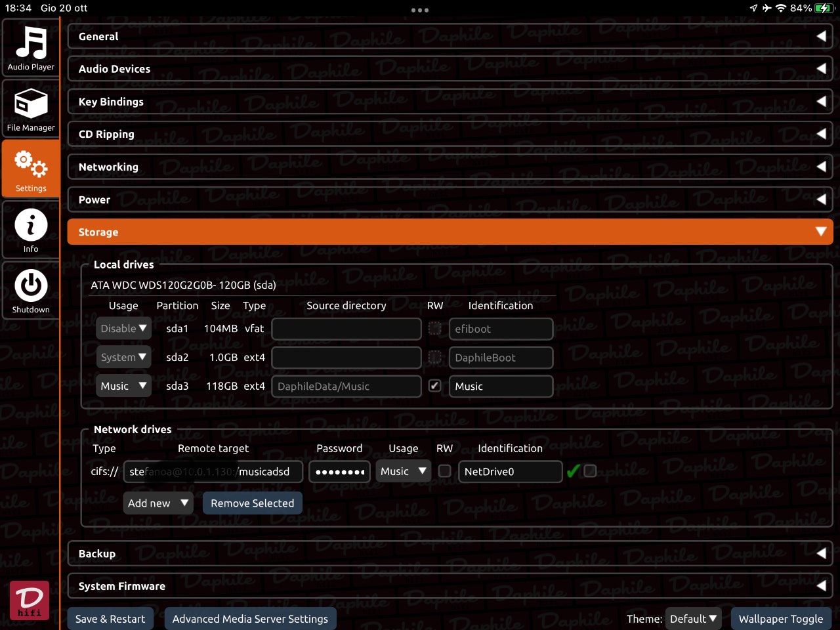
Task: Edit the sda3 Music identification field
Action: [x=501, y=387]
